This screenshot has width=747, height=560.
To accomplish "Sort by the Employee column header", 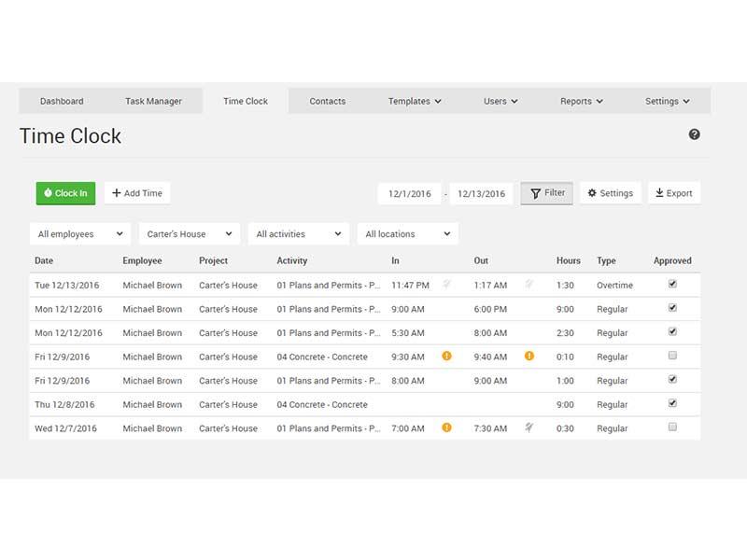I will pos(142,260).
